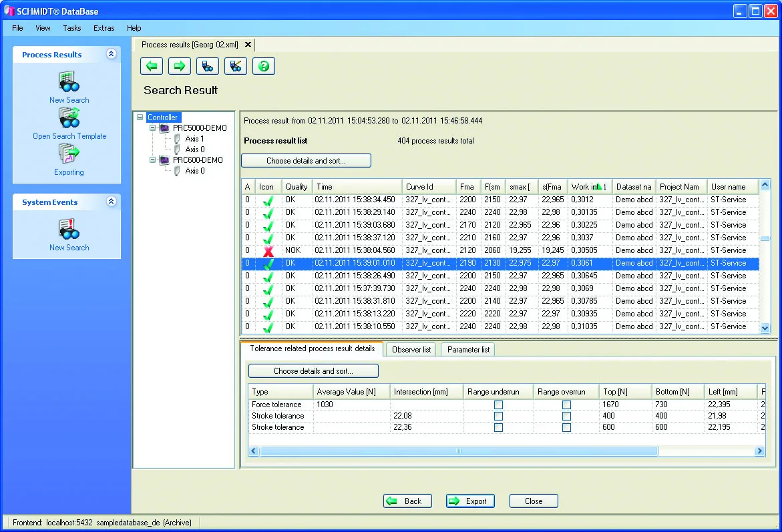Screen dimensions: 782x532
Task: Collapse PRC5000-DEMO tree node
Action: [153, 128]
